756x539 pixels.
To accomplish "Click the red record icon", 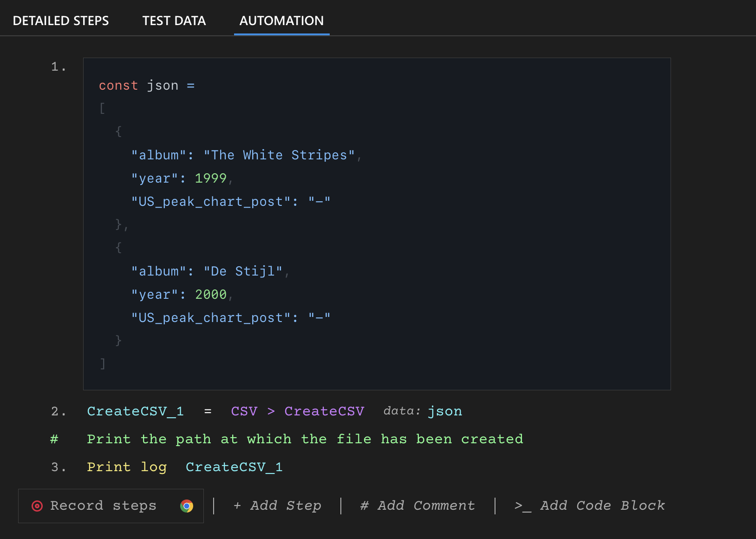I will tap(37, 506).
